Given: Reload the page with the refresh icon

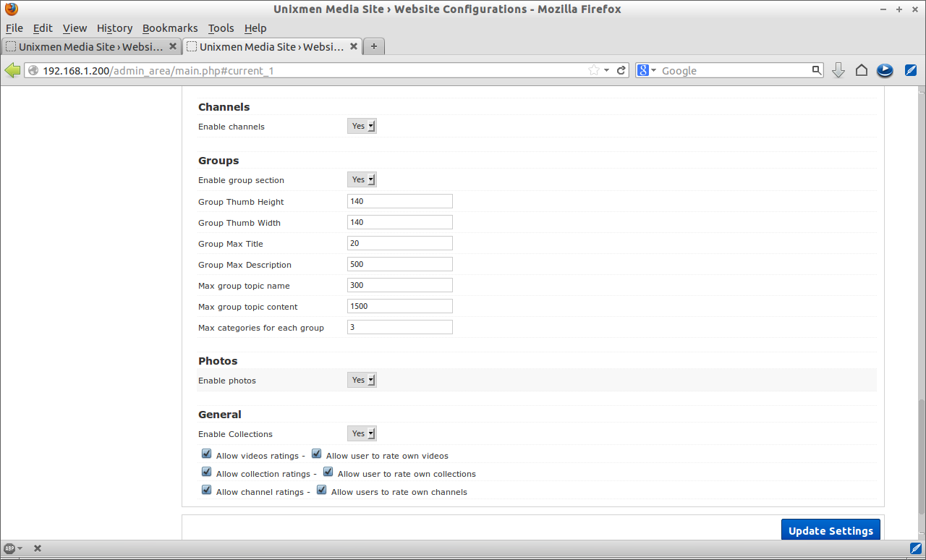Looking at the screenshot, I should click(x=621, y=70).
